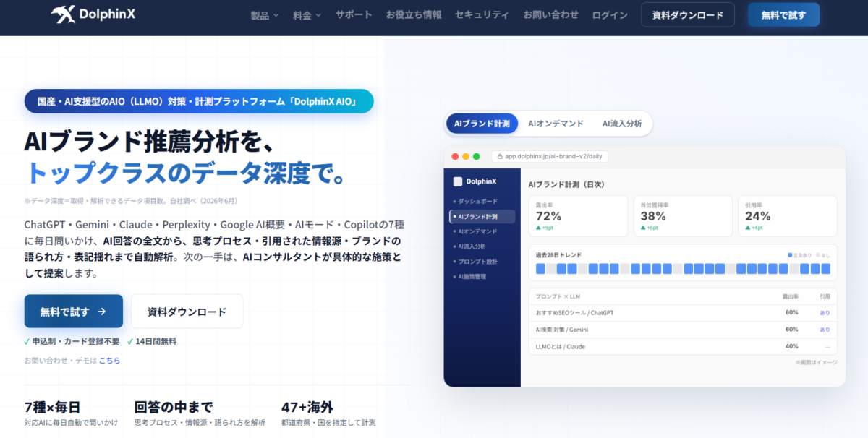Click the checkmark beside 申込制・カード登録不要

27,341
